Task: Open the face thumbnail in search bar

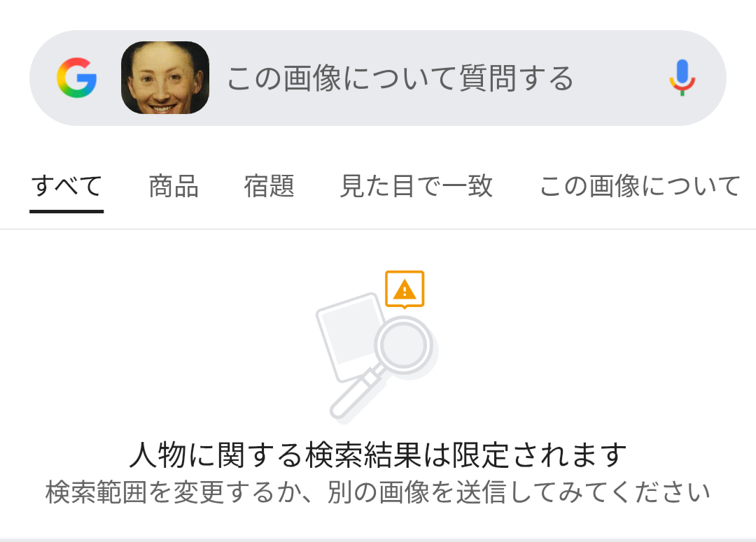Action: tap(165, 78)
